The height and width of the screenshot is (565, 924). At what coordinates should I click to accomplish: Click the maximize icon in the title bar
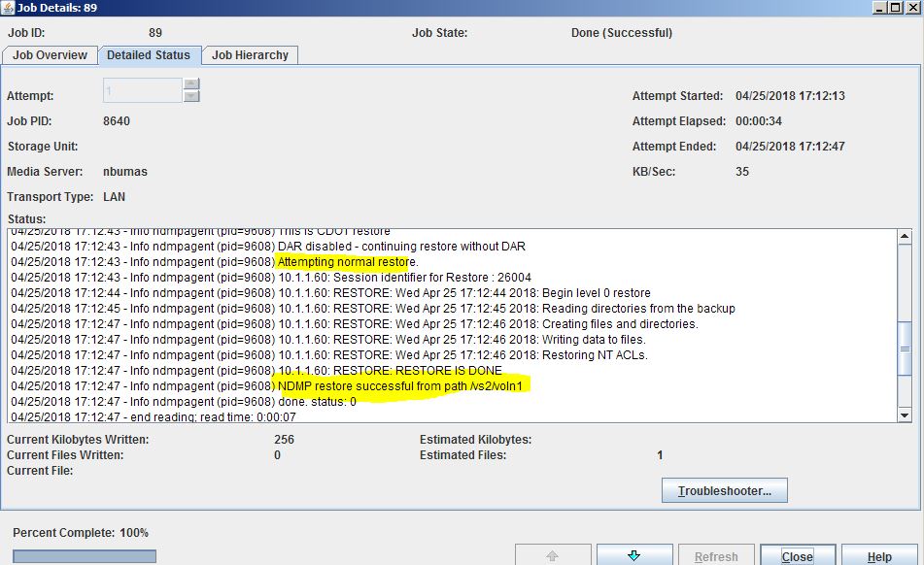[x=895, y=7]
